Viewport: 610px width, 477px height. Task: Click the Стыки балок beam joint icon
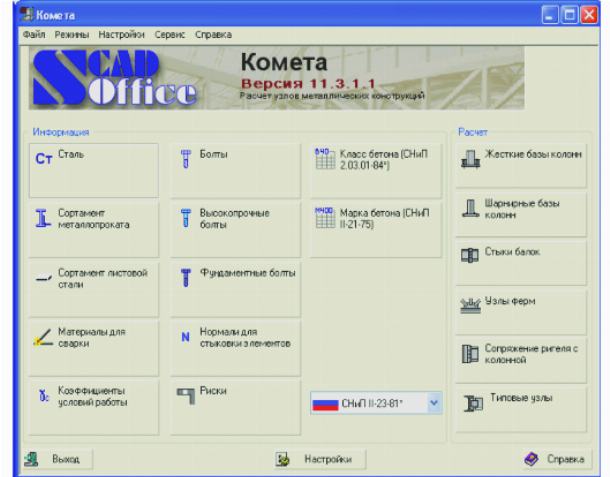470,255
